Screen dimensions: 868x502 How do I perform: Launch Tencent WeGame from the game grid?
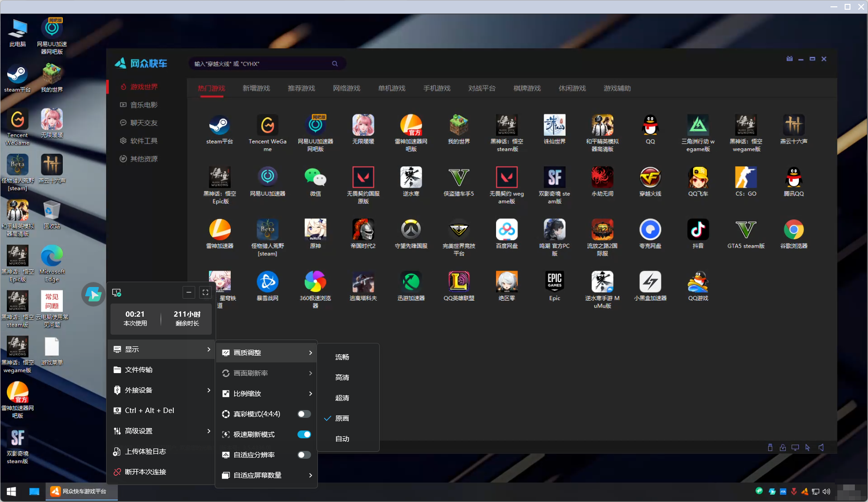(x=267, y=133)
